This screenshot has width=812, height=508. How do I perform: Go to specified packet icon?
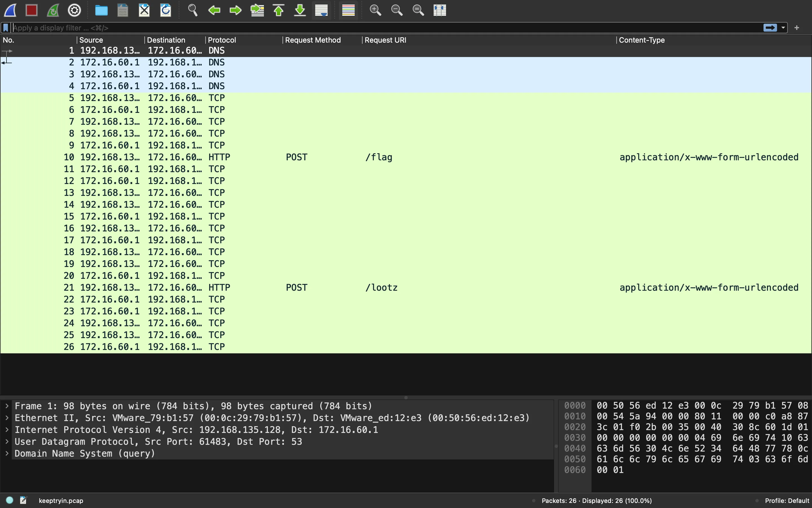[257, 10]
